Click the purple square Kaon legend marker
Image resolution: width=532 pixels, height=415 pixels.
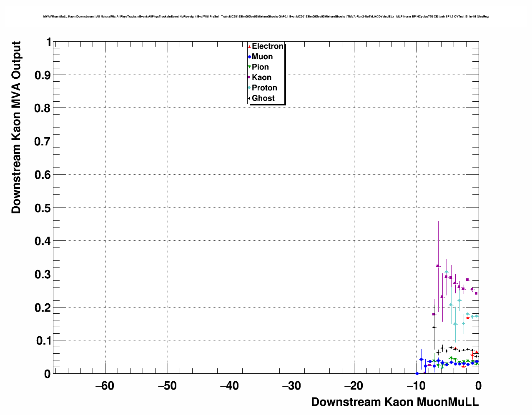click(249, 77)
